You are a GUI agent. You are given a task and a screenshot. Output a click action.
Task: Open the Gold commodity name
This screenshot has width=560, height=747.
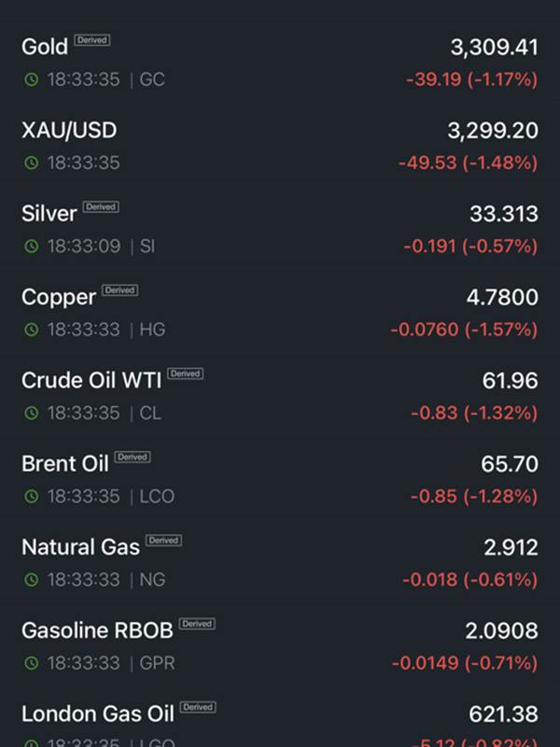[x=44, y=47]
